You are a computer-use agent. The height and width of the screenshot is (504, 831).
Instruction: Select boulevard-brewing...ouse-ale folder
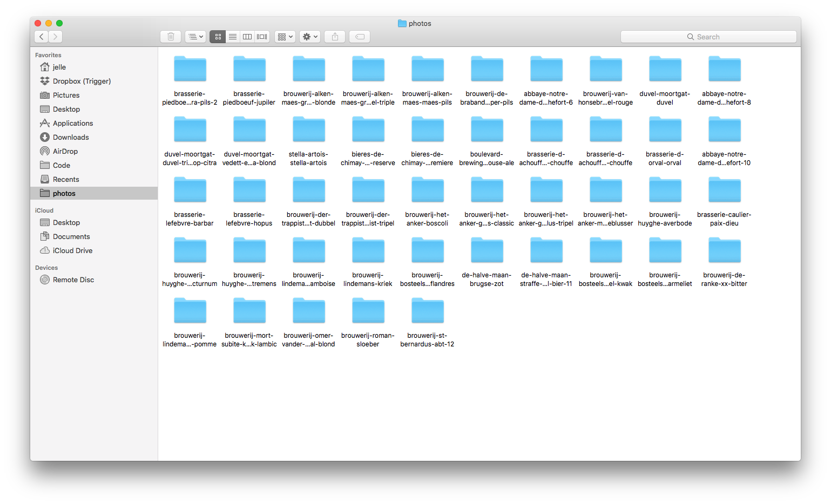[487, 130]
